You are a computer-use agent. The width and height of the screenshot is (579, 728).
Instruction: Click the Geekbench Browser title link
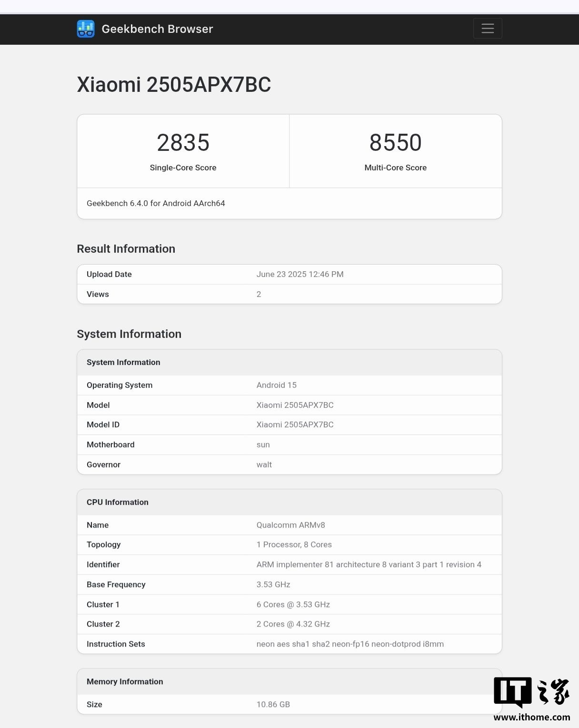157,29
